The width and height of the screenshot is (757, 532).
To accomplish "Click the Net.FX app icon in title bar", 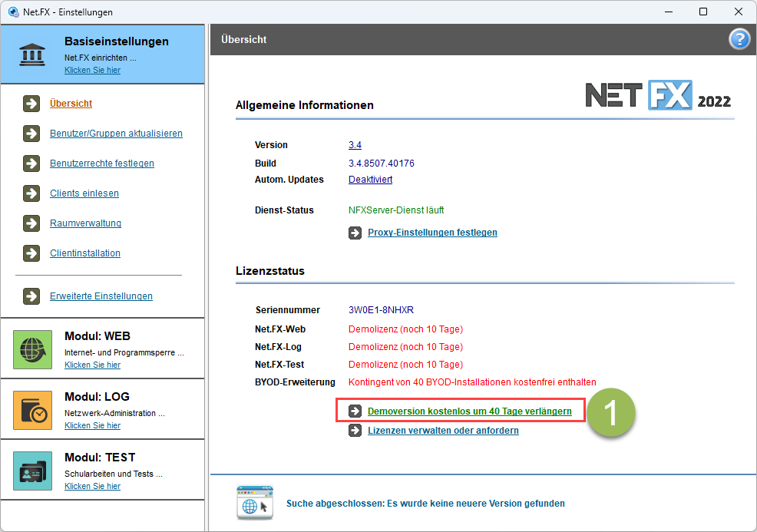I will [x=13, y=12].
